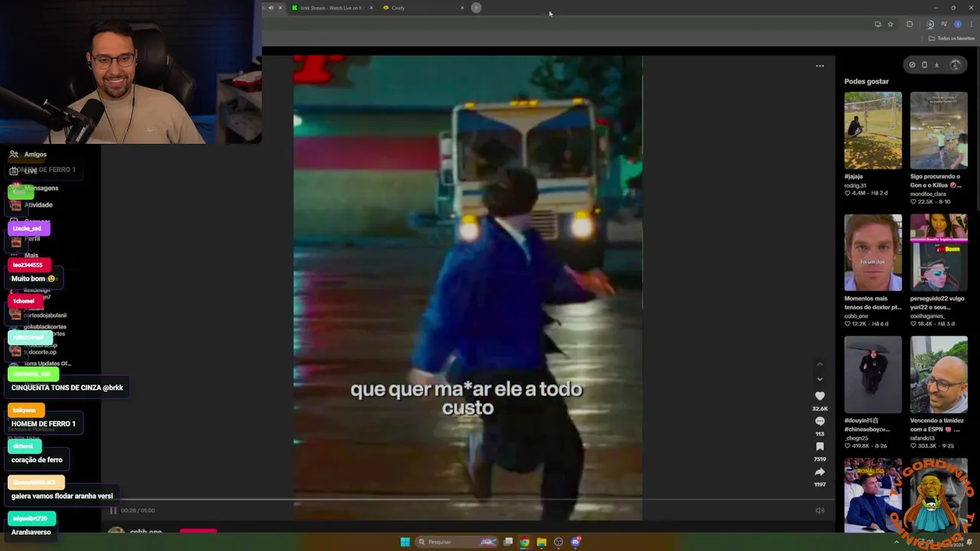Go to previous video using up chevron
This screenshot has width=980, height=551.
point(819,364)
